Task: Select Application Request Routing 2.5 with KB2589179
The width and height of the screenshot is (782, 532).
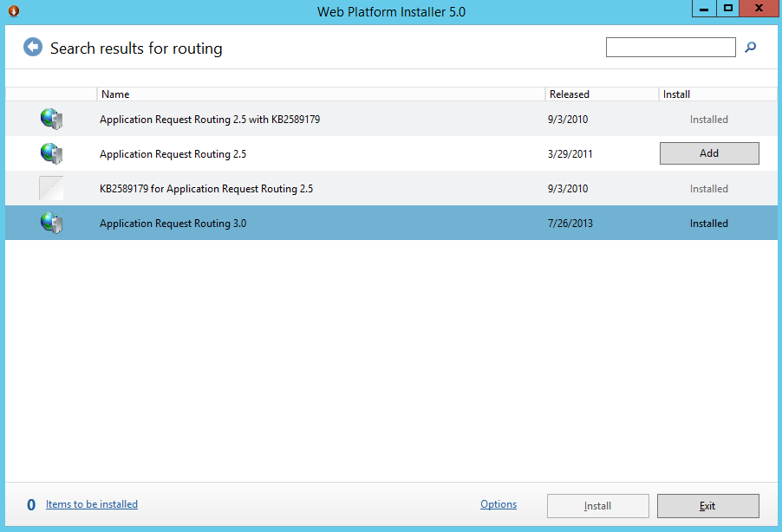Action: coord(210,120)
